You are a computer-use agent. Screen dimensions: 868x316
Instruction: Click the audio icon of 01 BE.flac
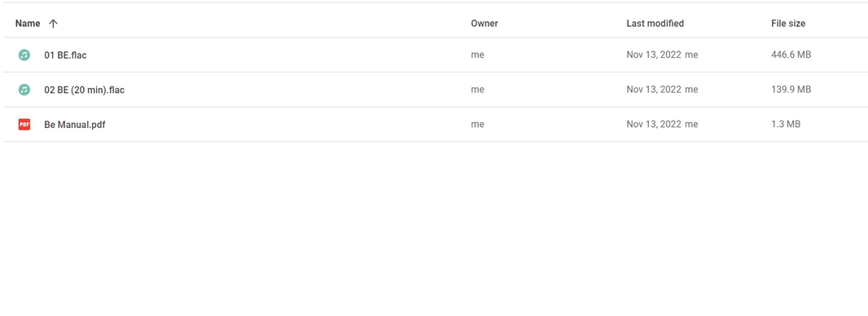24,55
